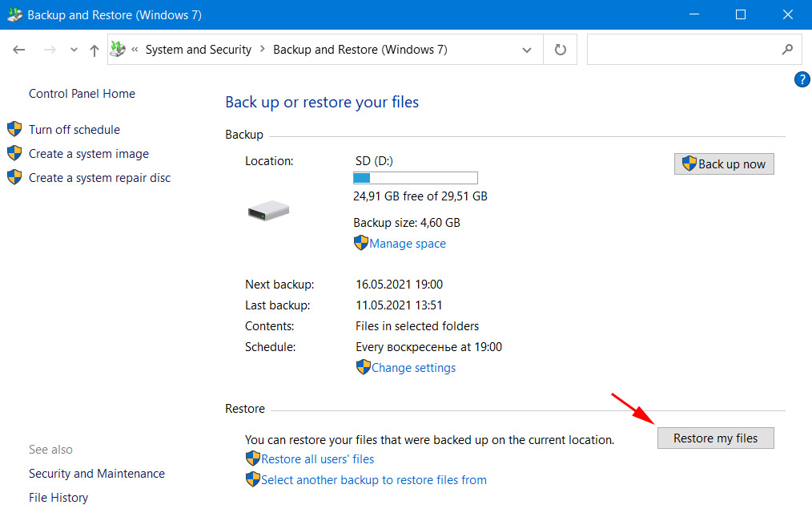The height and width of the screenshot is (525, 812).
Task: Click the 'Files in selected folders' contents value
Action: 417,326
